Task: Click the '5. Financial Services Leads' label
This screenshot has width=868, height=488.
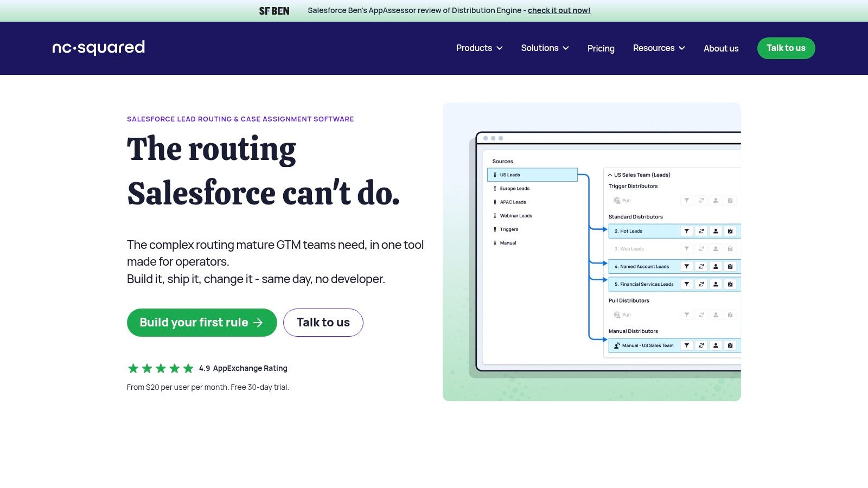Action: (644, 284)
